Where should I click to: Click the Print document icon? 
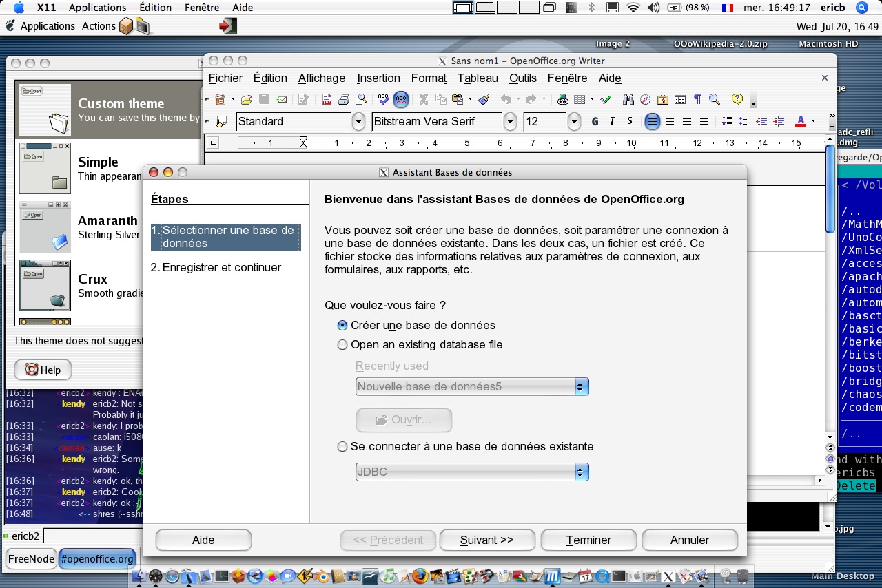tap(344, 100)
